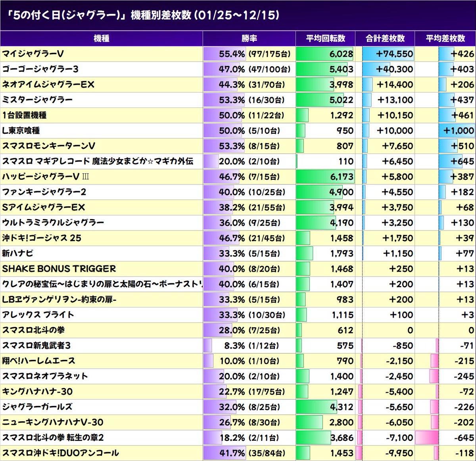Image resolution: width=476 pixels, height=461 pixels.
Task: Select the SアイムジャグラーEX machine name
Action: 44,207
